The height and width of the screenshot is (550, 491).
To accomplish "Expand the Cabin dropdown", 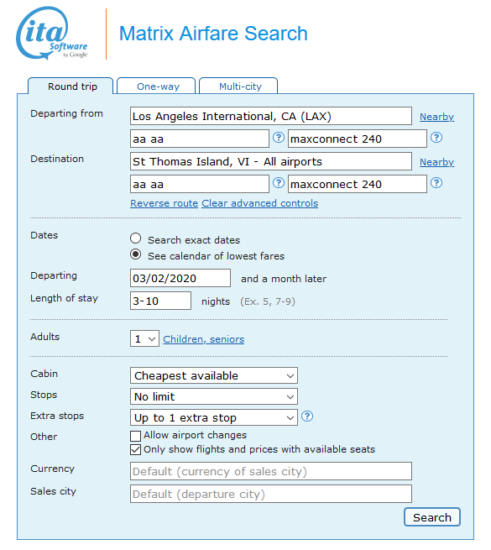I will [214, 376].
